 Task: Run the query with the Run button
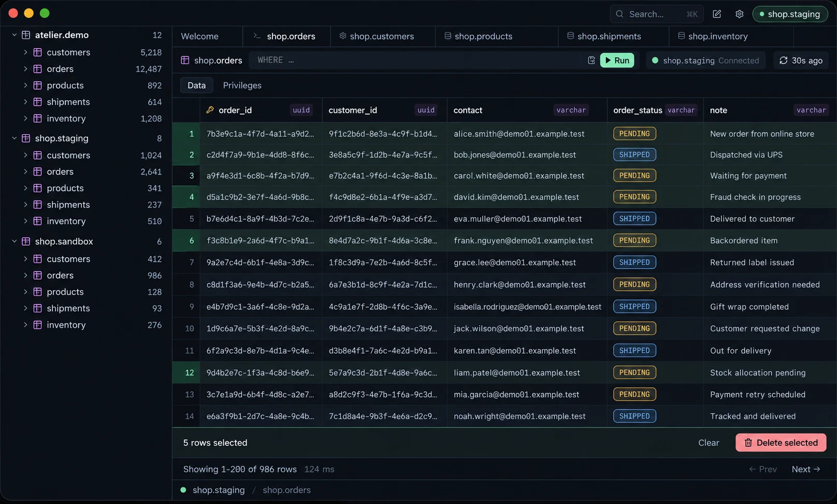click(x=617, y=60)
